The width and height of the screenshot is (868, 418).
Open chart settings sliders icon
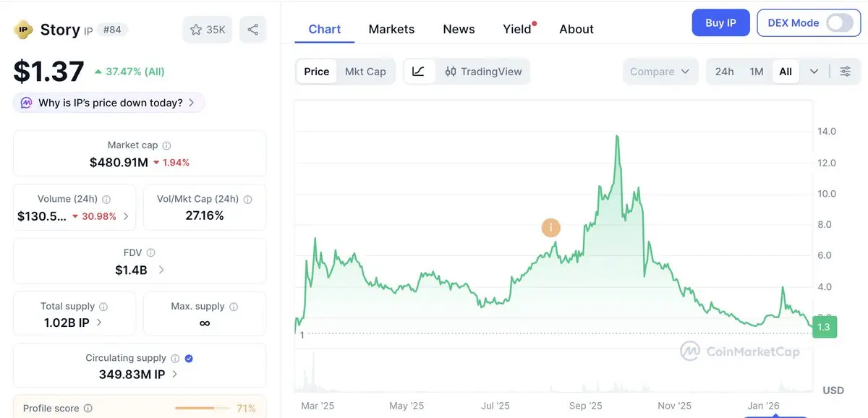[x=845, y=72]
